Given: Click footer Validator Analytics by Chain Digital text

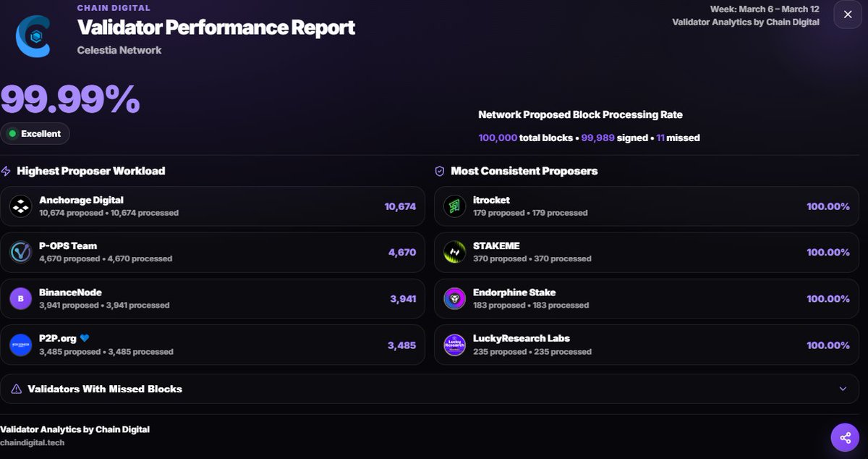Looking at the screenshot, I should pyautogui.click(x=75, y=429).
